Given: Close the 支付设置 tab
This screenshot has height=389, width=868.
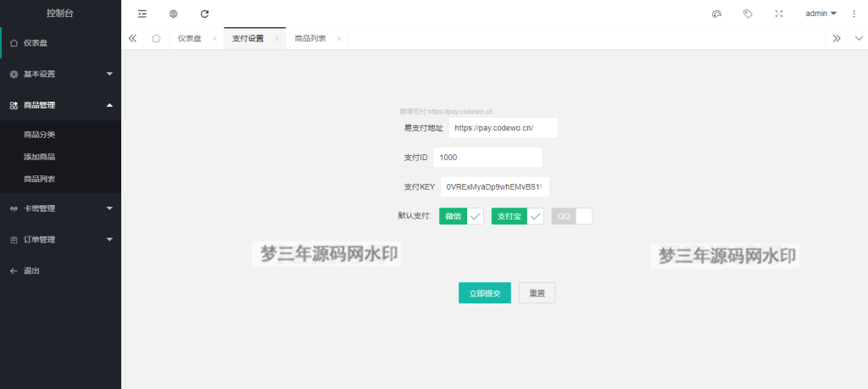Looking at the screenshot, I should 277,39.
